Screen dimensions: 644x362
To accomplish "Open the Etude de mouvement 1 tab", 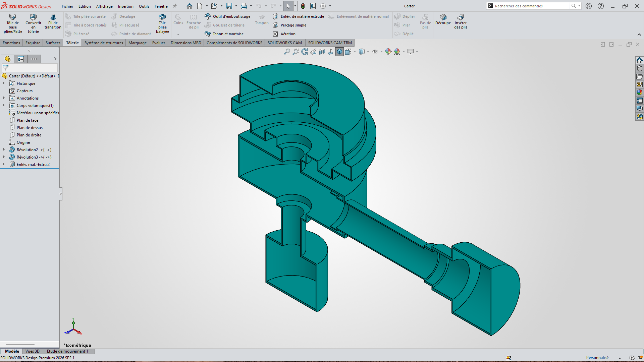I will pos(67,351).
